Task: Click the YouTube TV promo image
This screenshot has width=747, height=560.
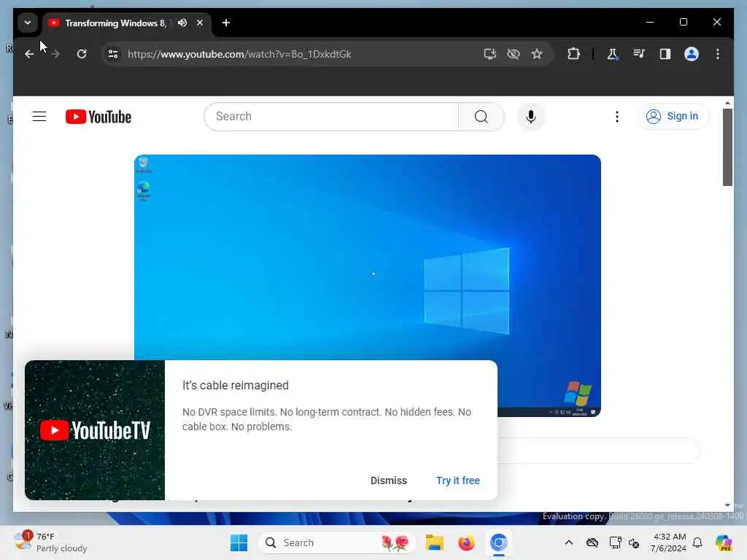Action: pos(95,430)
